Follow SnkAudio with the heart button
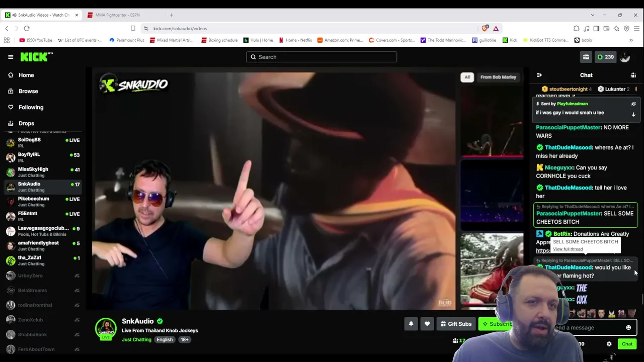 pos(427,324)
